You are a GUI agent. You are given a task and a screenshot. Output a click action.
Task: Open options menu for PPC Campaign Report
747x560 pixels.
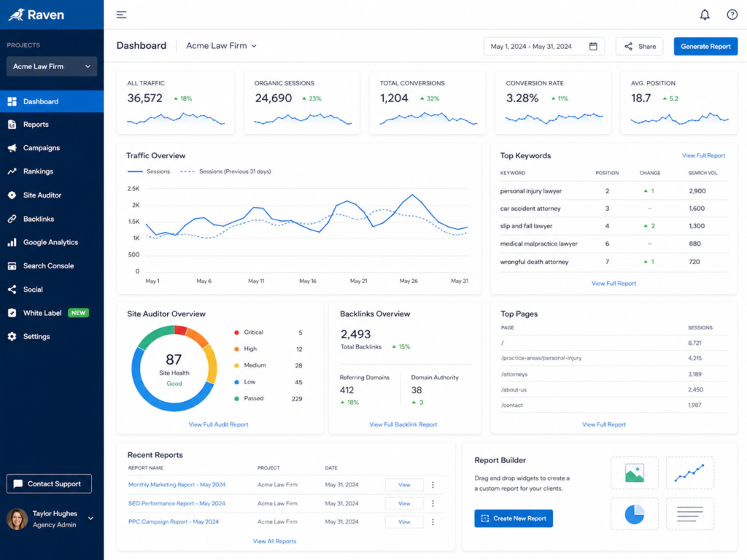pyautogui.click(x=433, y=522)
